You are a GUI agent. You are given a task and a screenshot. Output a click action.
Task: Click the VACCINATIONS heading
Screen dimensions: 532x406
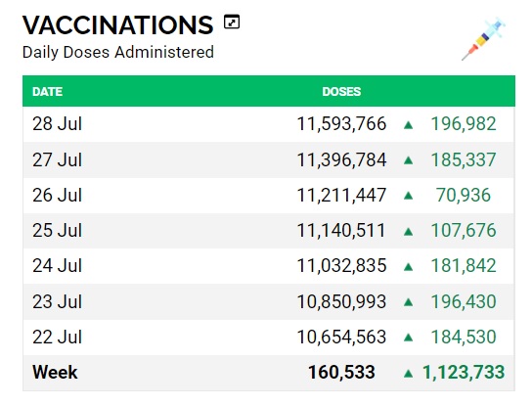click(117, 25)
